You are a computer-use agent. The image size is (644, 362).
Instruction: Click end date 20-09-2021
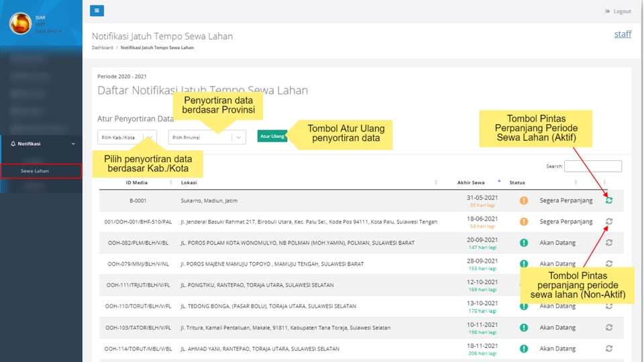pyautogui.click(x=482, y=240)
